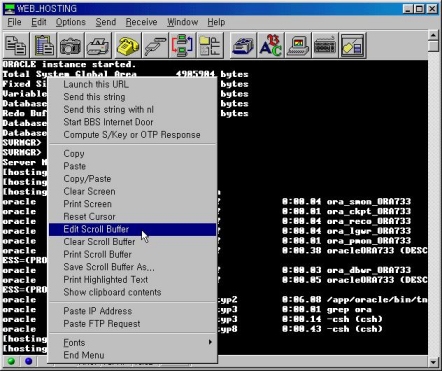Open the Edit menu

tap(39, 22)
